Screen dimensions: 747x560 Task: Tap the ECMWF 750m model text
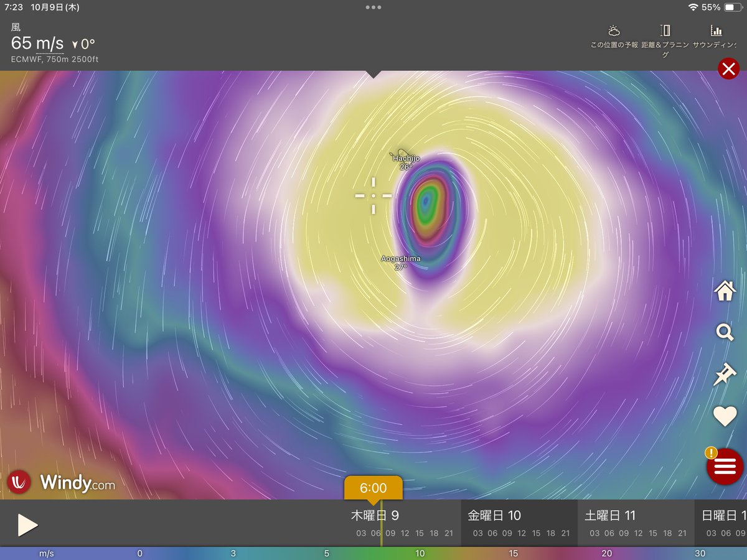pyautogui.click(x=55, y=60)
